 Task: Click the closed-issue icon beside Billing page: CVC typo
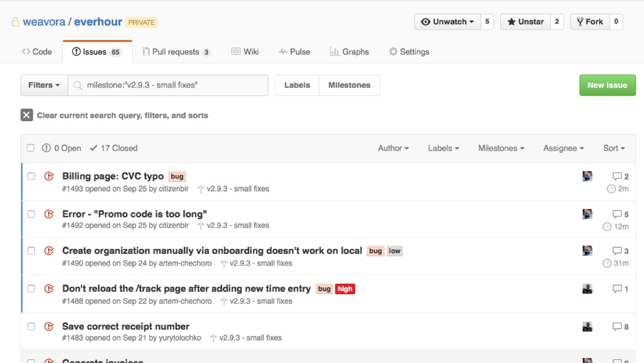pos(49,176)
